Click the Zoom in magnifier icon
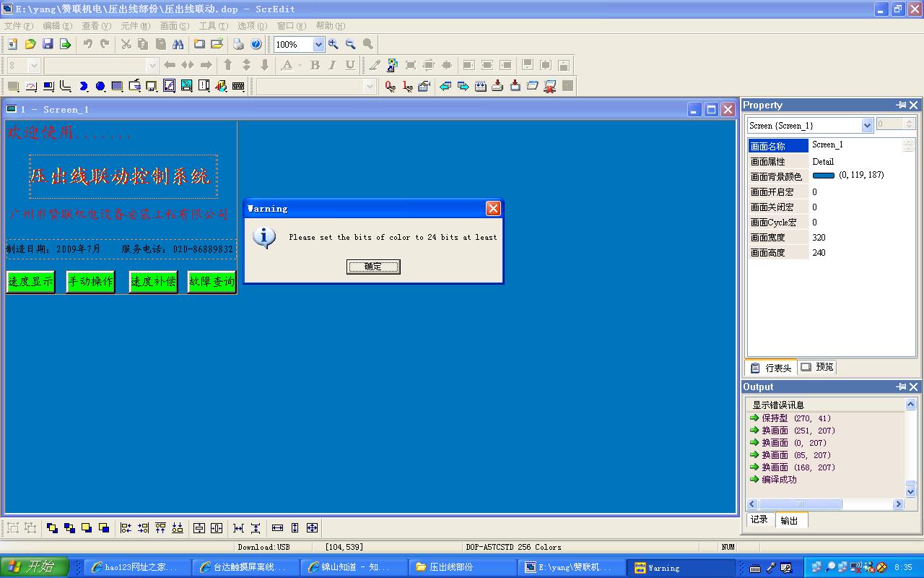 (334, 44)
